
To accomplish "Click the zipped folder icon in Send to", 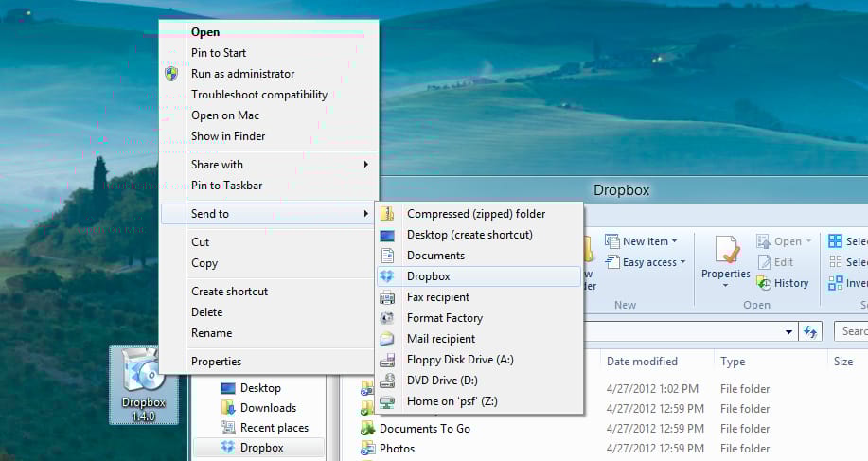I will click(x=387, y=214).
